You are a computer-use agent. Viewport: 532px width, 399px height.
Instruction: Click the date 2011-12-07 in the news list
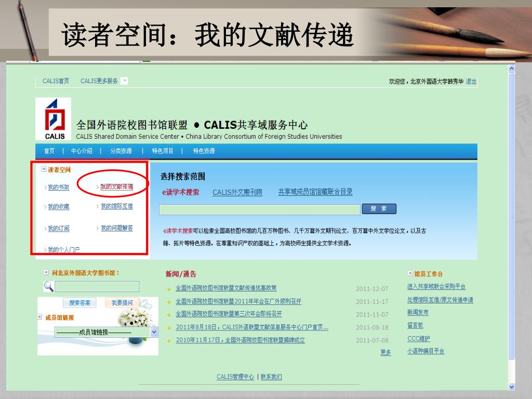[372, 289]
